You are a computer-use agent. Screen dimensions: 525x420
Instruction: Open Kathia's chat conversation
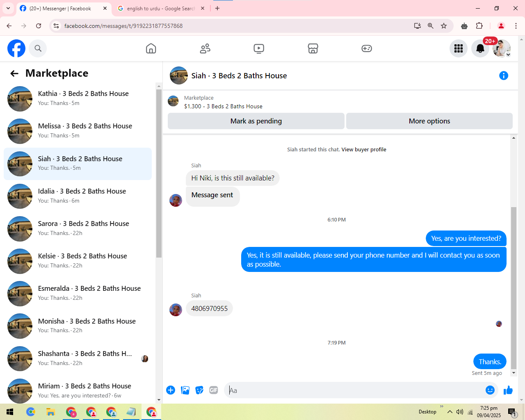[78, 99]
